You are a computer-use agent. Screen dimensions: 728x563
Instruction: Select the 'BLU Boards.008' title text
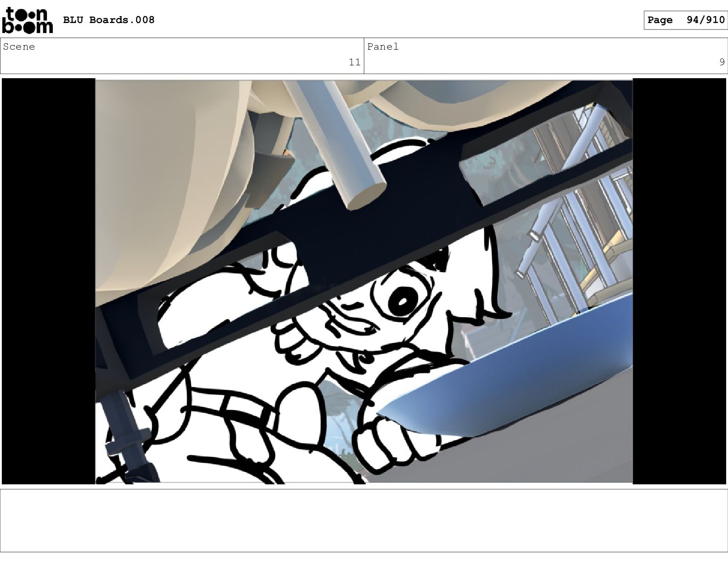tap(108, 20)
